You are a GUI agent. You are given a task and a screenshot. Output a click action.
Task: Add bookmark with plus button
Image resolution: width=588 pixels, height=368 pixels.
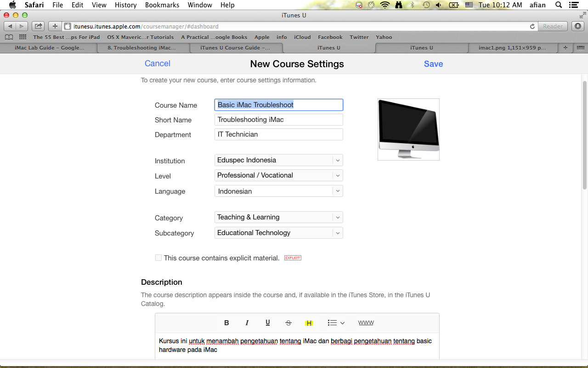[55, 26]
